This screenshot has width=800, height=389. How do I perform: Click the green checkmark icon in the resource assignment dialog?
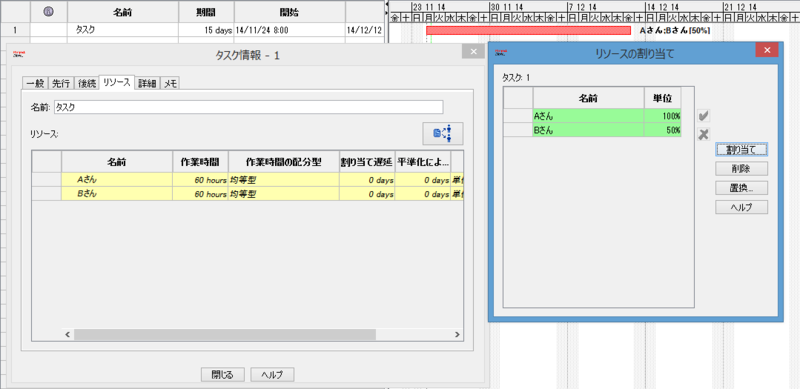pos(704,116)
